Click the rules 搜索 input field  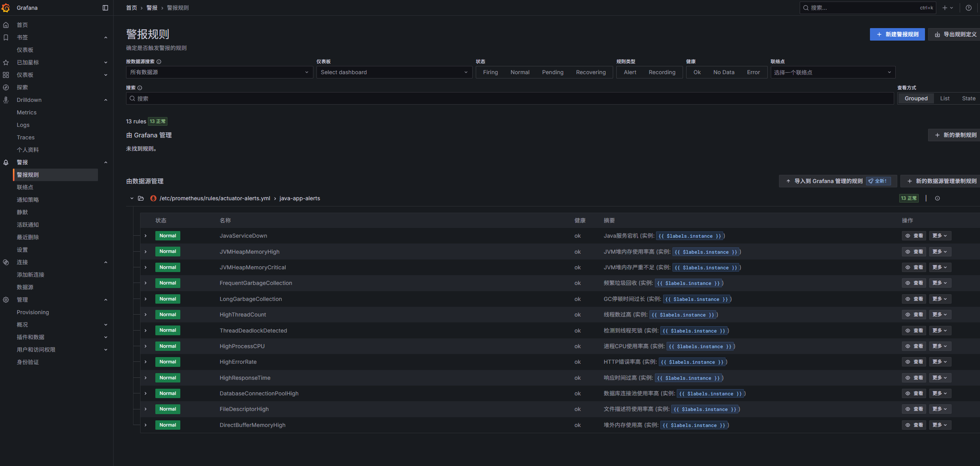click(x=509, y=98)
